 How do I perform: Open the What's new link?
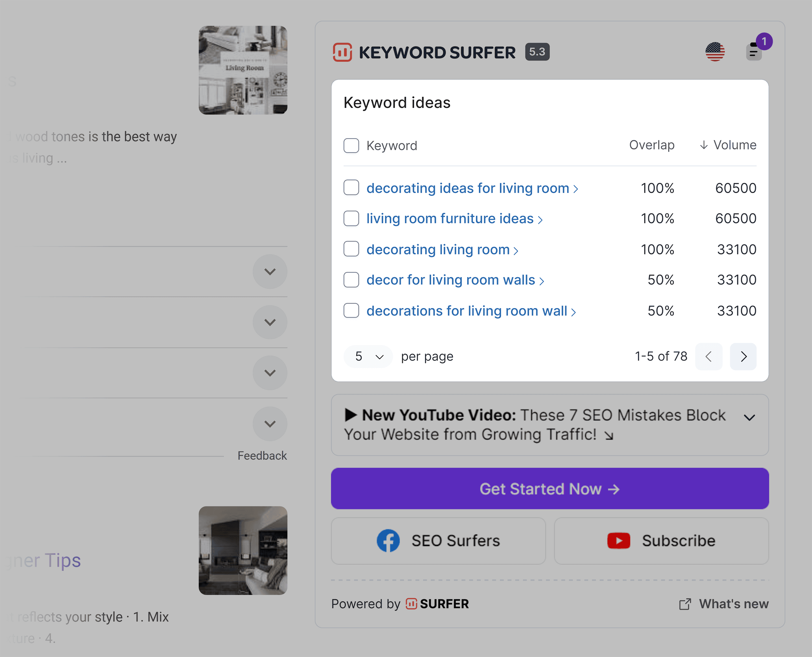[x=733, y=604]
